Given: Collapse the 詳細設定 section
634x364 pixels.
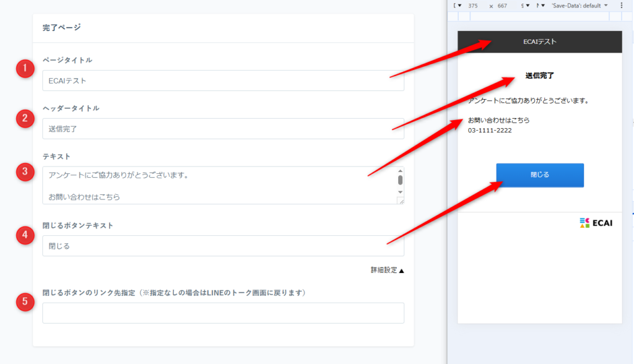Looking at the screenshot, I should pos(387,270).
